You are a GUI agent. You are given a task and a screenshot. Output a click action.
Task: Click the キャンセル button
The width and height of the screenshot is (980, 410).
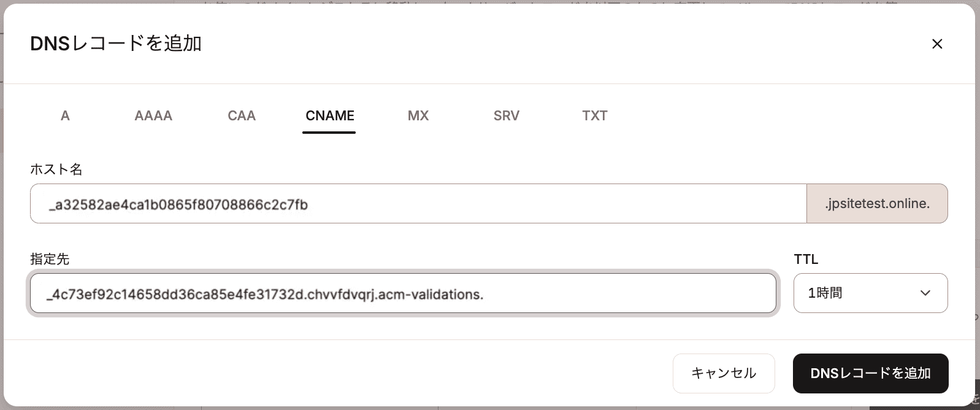(x=724, y=373)
